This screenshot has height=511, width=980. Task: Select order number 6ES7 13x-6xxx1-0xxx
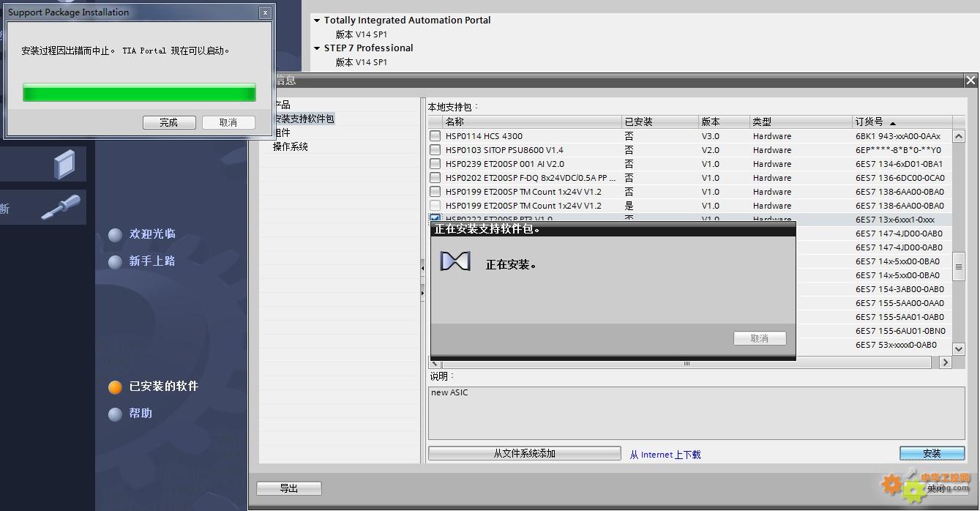pos(895,220)
